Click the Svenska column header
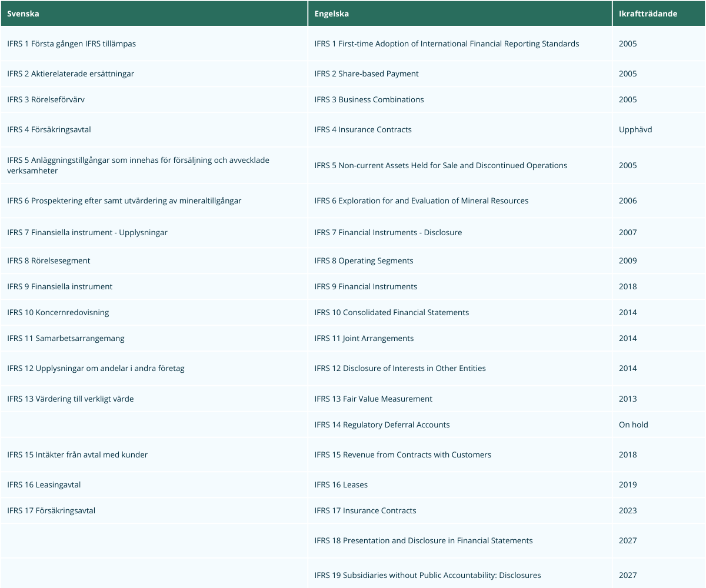Viewport: 706px width, 588px height. (24, 14)
